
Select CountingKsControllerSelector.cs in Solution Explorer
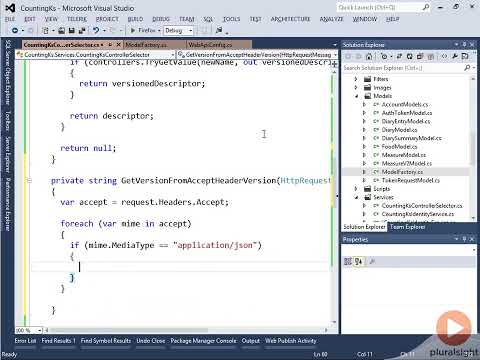(x=422, y=206)
